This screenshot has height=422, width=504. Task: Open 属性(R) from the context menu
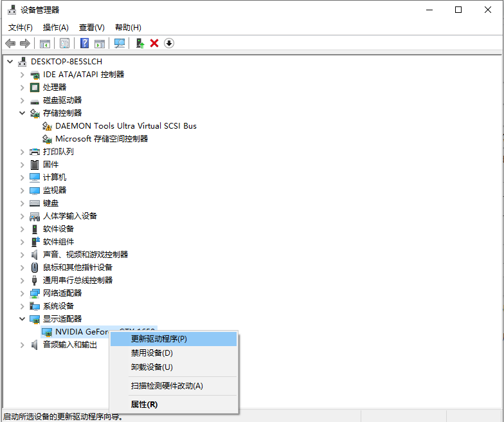tap(144, 405)
